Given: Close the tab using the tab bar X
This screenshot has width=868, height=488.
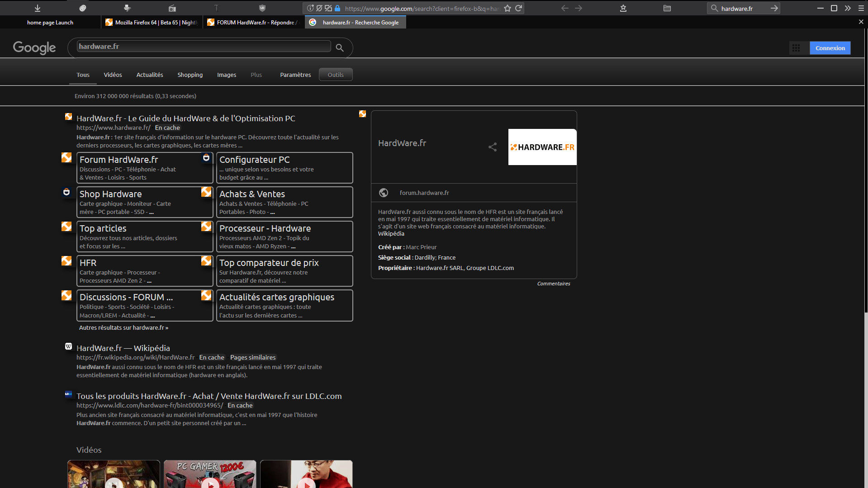Looking at the screenshot, I should (x=861, y=22).
